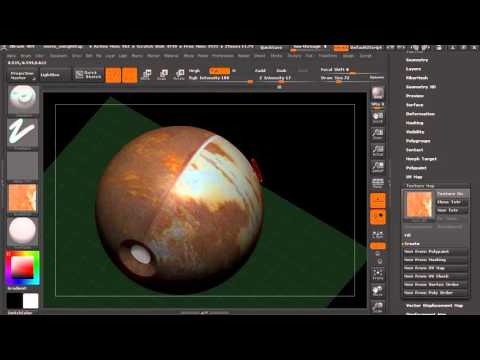This screenshot has height=360, width=480.
Task: Expand the Surface subpalette
Action: [414, 105]
